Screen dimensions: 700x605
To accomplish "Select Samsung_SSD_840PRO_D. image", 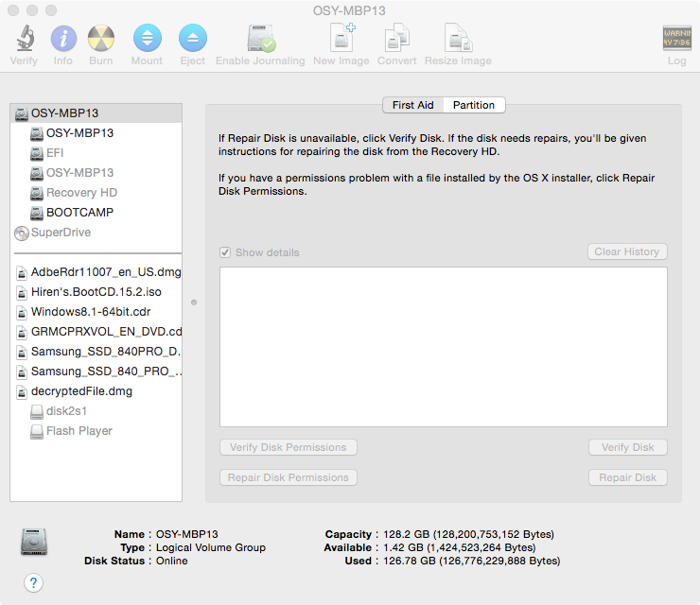I will (96, 352).
